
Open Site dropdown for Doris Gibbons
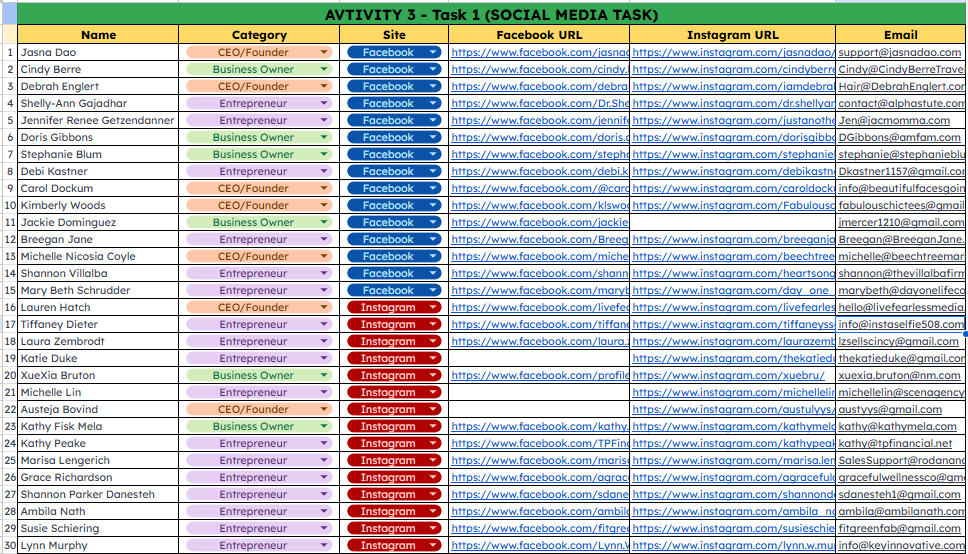(433, 137)
